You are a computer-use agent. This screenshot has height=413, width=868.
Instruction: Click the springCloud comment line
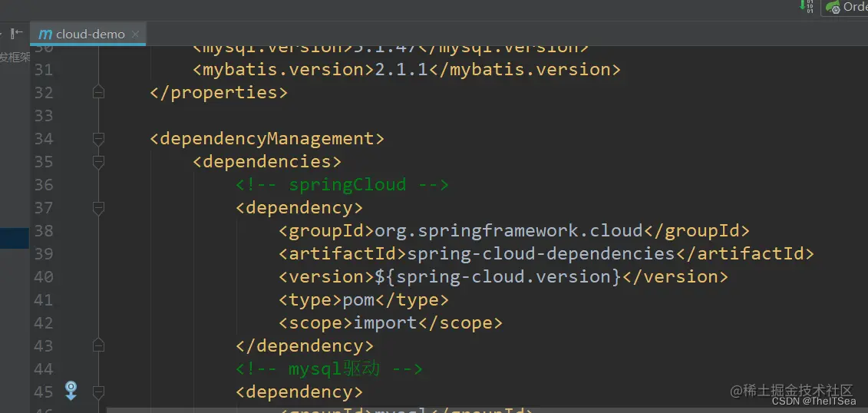coord(342,184)
